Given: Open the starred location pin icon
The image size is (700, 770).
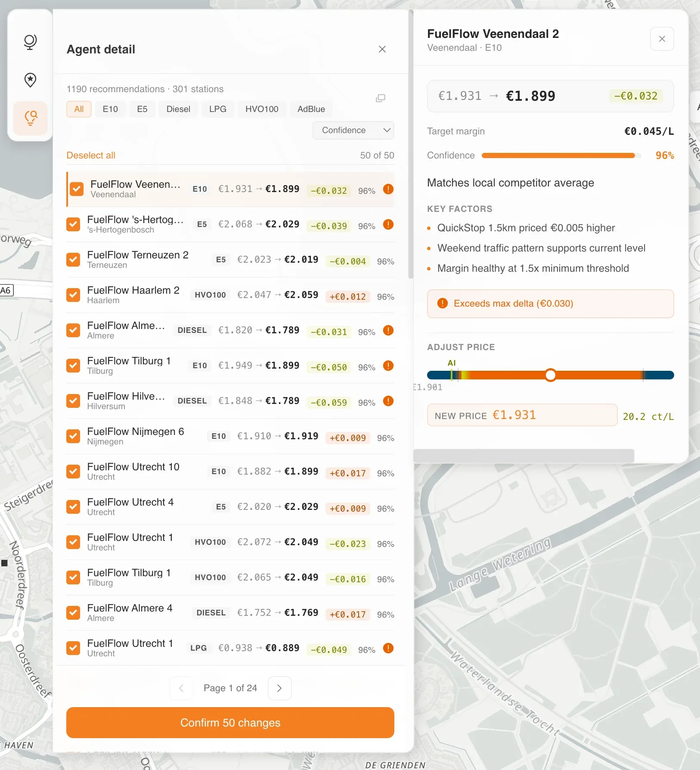Looking at the screenshot, I should tap(30, 80).
